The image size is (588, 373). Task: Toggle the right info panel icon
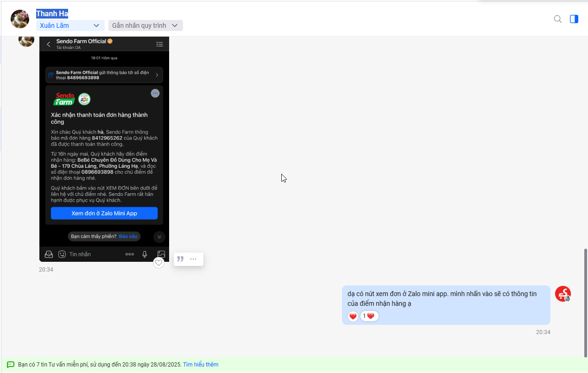pyautogui.click(x=574, y=19)
